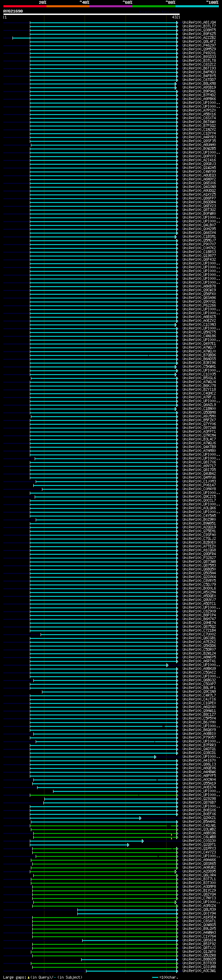The image size is (222, 980).
Task: Select the UniRef100_B3TLT8 label
Action: [199, 60]
